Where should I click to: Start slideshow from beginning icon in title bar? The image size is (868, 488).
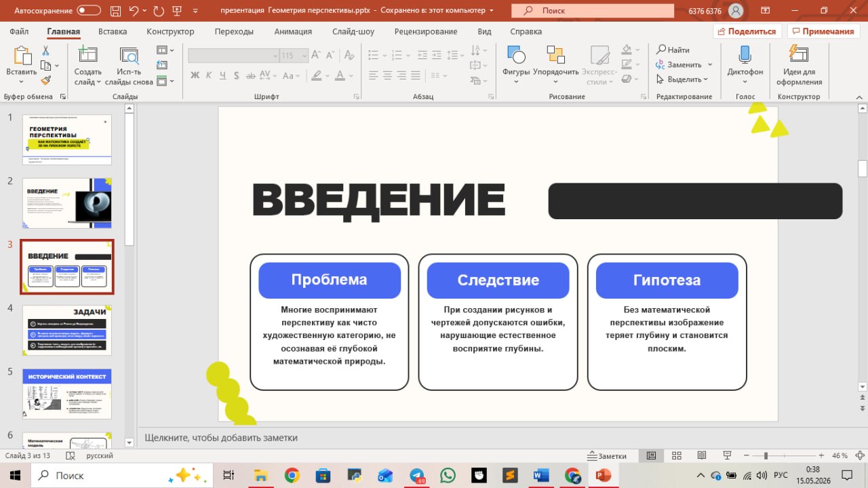(x=178, y=10)
